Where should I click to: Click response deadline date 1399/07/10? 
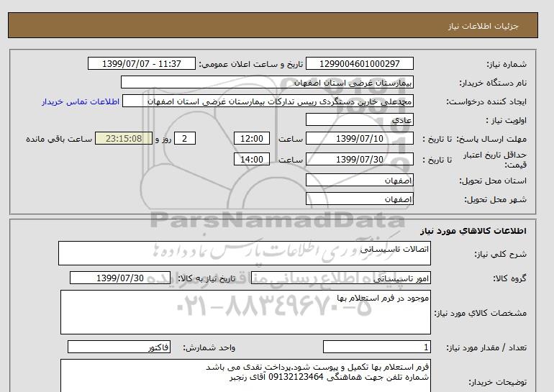[x=359, y=138]
